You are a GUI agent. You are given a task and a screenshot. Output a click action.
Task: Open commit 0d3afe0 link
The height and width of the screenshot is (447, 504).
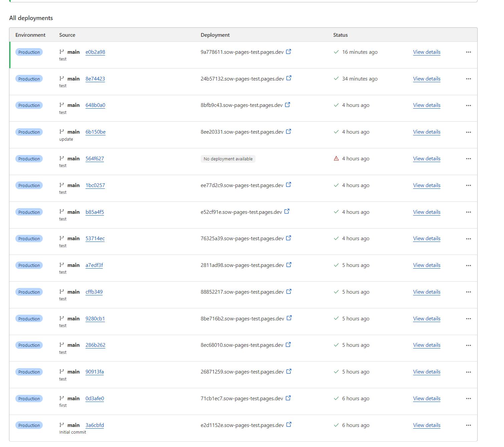[x=95, y=399]
